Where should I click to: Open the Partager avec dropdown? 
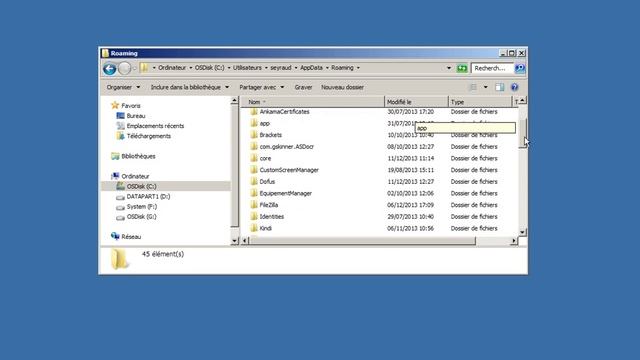point(262,87)
